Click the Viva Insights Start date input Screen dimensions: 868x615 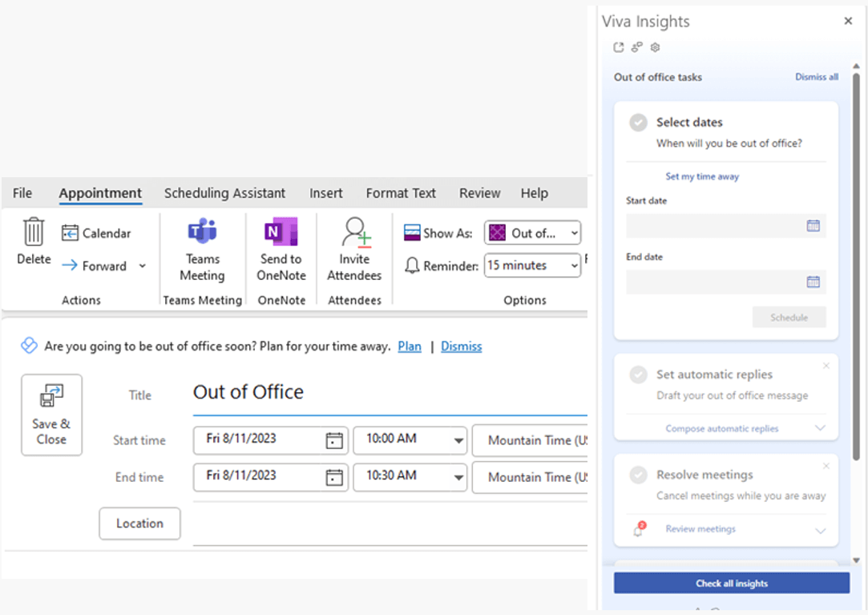point(725,225)
